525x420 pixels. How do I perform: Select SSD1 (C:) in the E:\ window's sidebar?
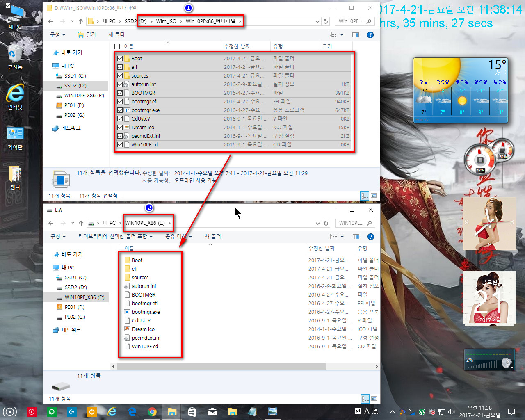click(x=75, y=278)
